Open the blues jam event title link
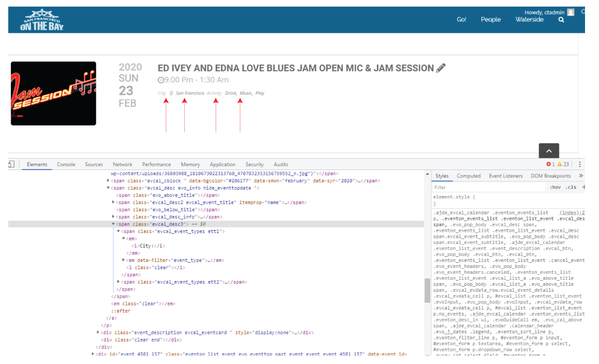This screenshot has height=364, width=599. click(x=296, y=68)
